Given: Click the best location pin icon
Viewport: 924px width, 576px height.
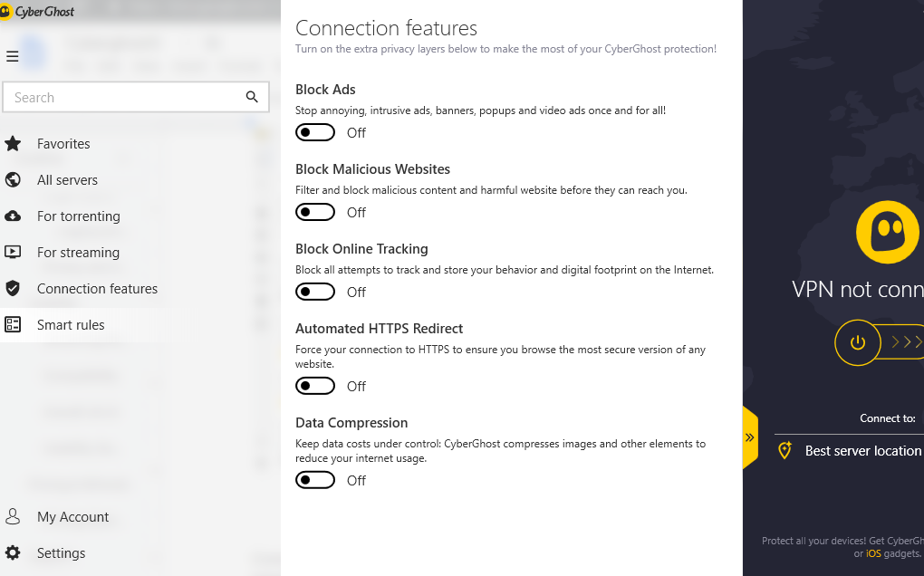Looking at the screenshot, I should [784, 450].
